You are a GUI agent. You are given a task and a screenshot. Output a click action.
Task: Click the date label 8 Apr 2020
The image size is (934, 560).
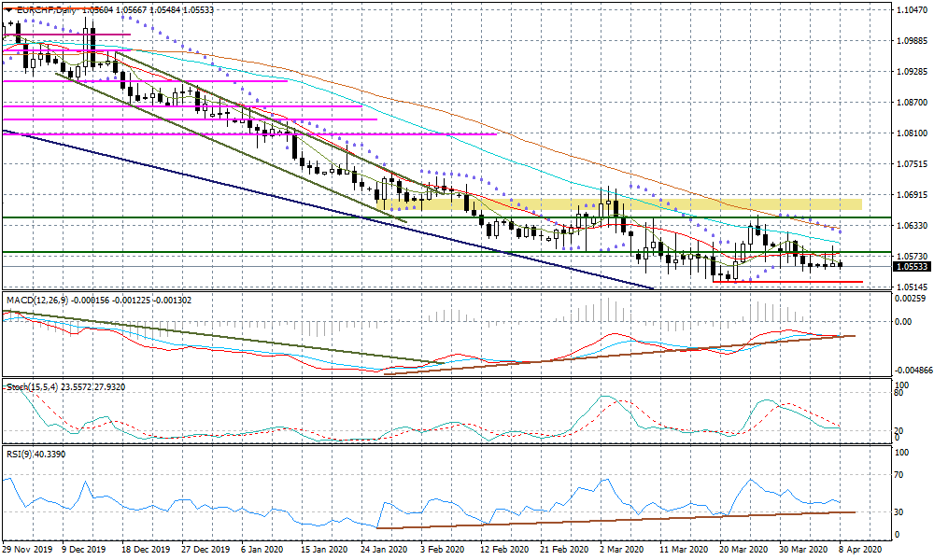point(861,550)
